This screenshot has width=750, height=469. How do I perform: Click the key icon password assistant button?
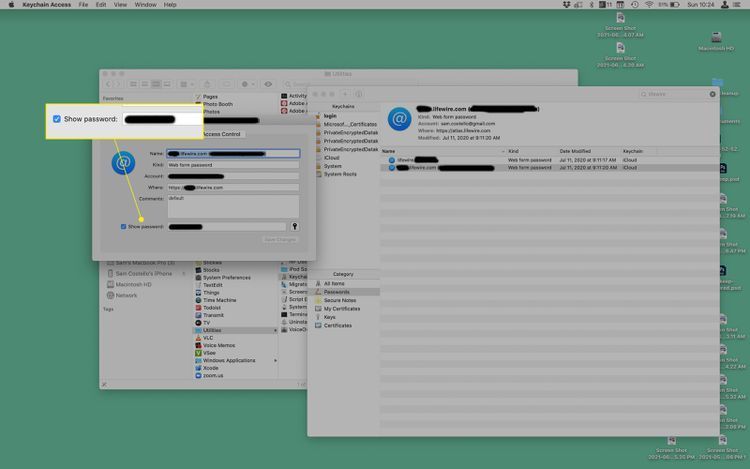pyautogui.click(x=294, y=227)
